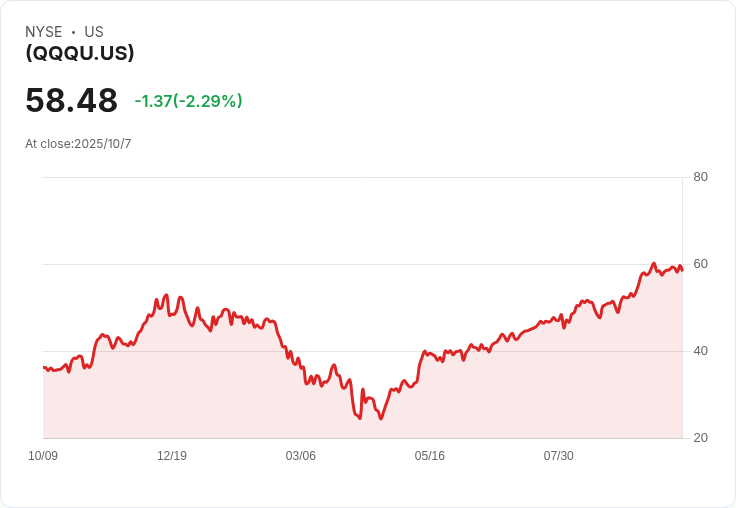Click the right end of the price line
Image resolution: width=736 pixels, height=508 pixels.
click(682, 269)
